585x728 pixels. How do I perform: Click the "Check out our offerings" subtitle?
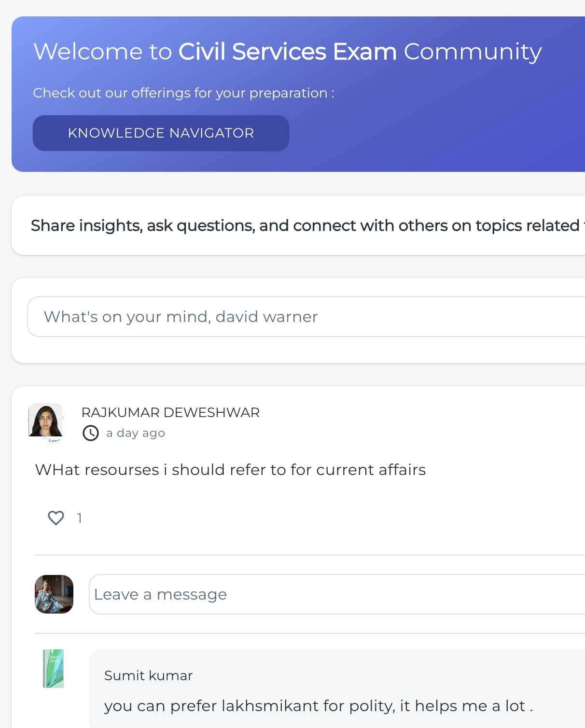[183, 93]
